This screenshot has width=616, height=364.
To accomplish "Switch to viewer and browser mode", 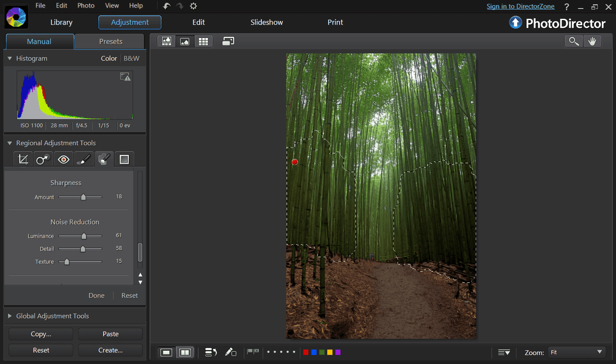I will [166, 41].
